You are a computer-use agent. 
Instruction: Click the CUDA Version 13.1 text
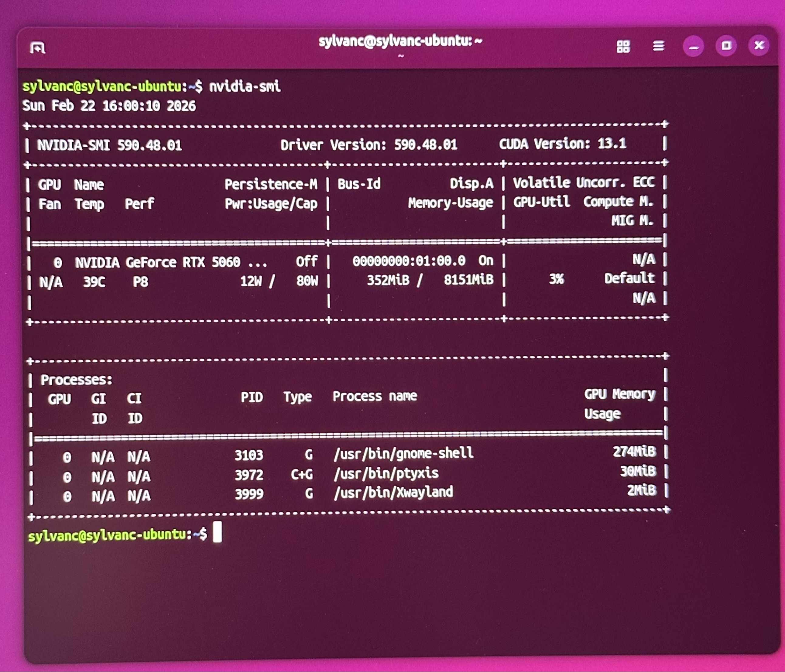[562, 144]
